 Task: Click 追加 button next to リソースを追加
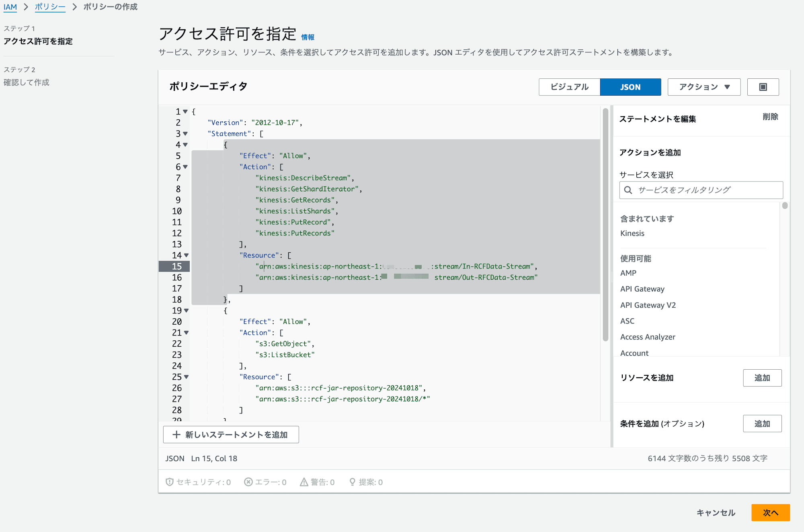(762, 378)
